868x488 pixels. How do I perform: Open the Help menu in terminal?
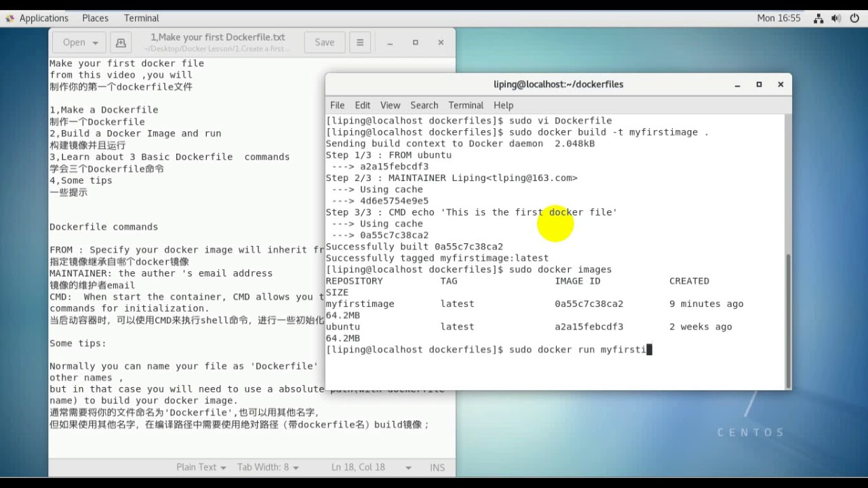tap(503, 105)
